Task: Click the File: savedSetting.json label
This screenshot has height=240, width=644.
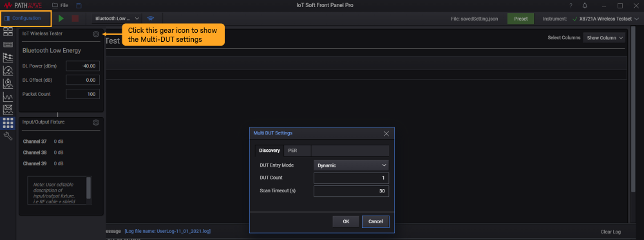Action: click(x=475, y=19)
